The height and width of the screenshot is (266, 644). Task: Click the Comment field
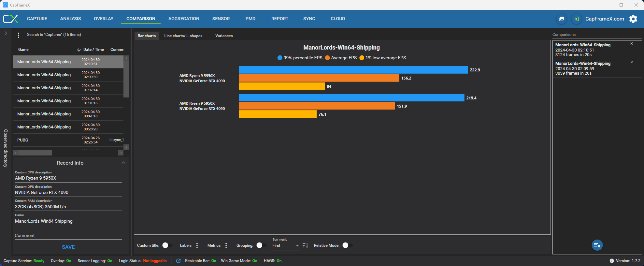(68, 236)
